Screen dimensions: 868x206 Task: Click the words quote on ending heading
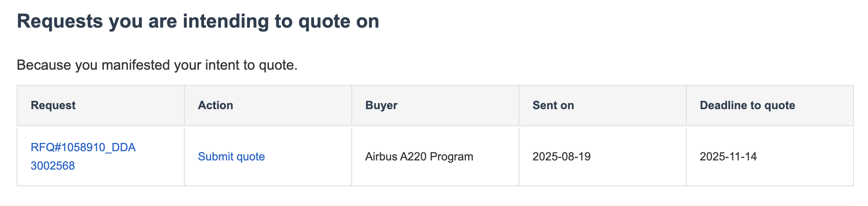(x=339, y=21)
